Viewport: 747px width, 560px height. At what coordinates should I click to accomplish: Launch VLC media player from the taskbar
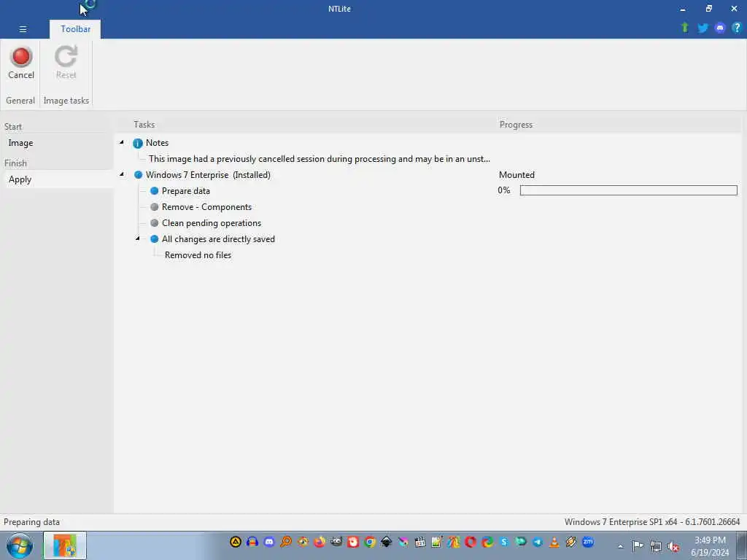click(x=554, y=542)
